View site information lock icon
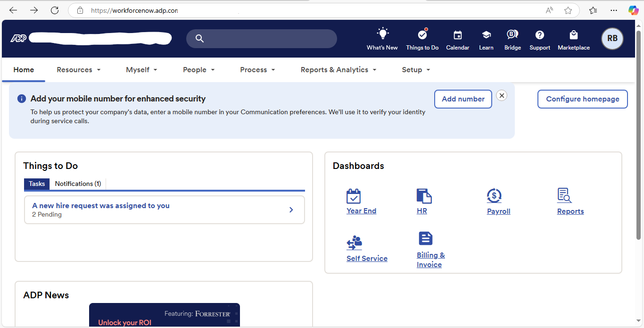 pyautogui.click(x=80, y=10)
